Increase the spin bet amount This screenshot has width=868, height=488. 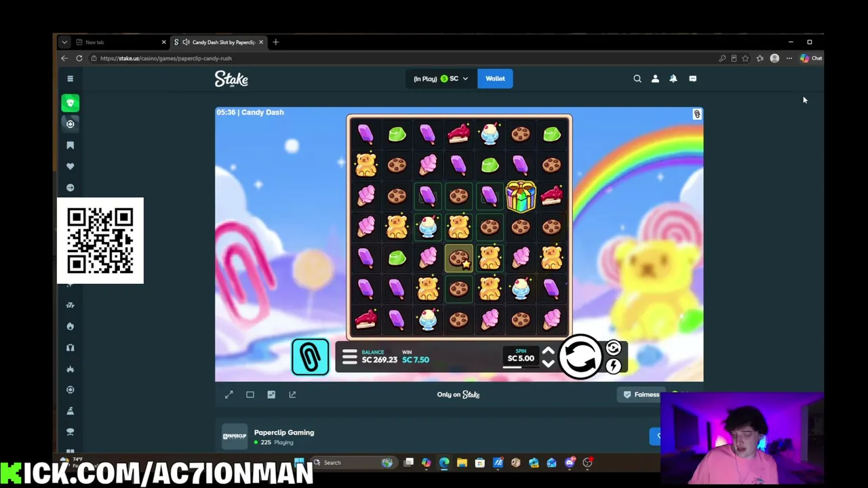(548, 351)
